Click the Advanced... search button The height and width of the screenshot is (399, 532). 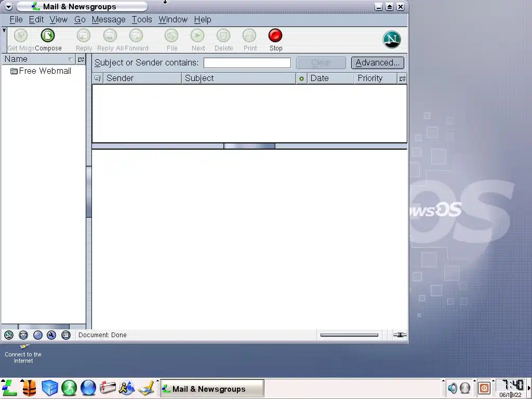coord(378,63)
